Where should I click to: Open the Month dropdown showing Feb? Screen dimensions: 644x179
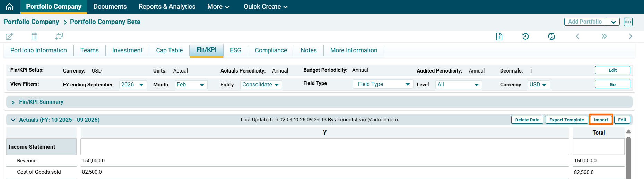point(191,85)
